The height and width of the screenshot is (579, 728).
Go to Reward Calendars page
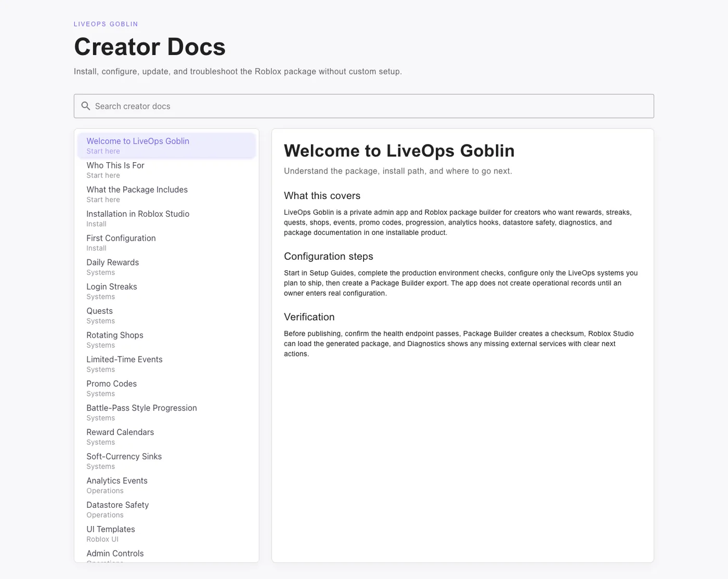(x=166, y=437)
